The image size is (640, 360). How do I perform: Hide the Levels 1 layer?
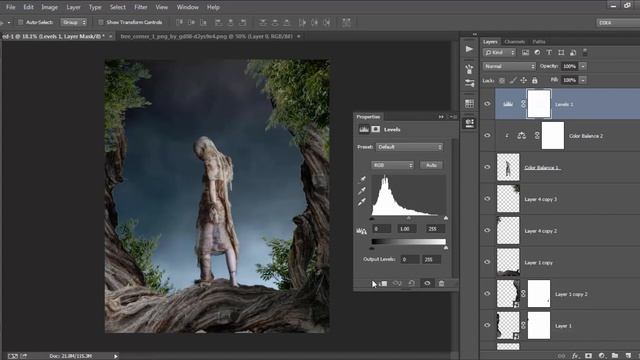[x=487, y=104]
